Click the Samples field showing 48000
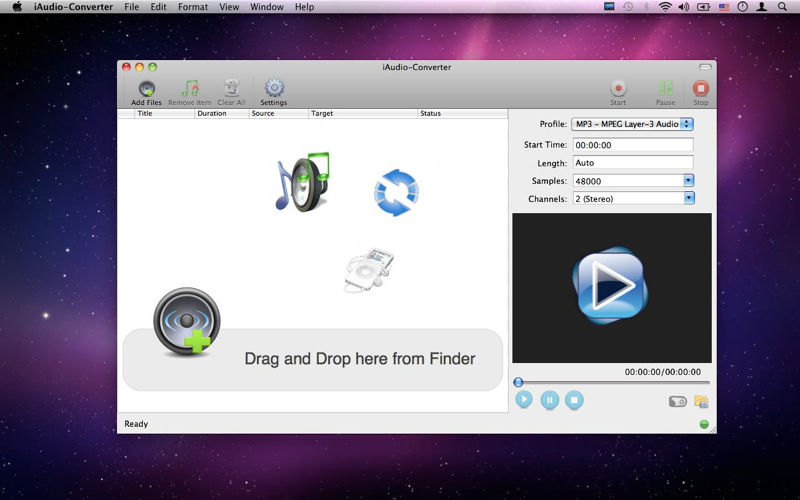Image resolution: width=800 pixels, height=500 pixels. pyautogui.click(x=628, y=181)
